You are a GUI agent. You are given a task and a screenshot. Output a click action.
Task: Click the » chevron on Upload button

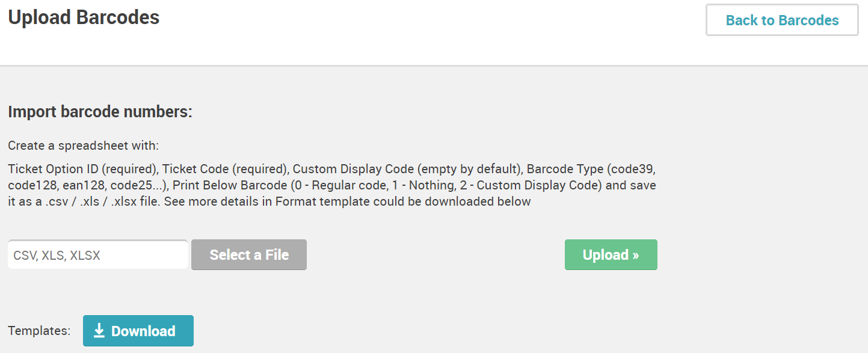pyautogui.click(x=635, y=255)
